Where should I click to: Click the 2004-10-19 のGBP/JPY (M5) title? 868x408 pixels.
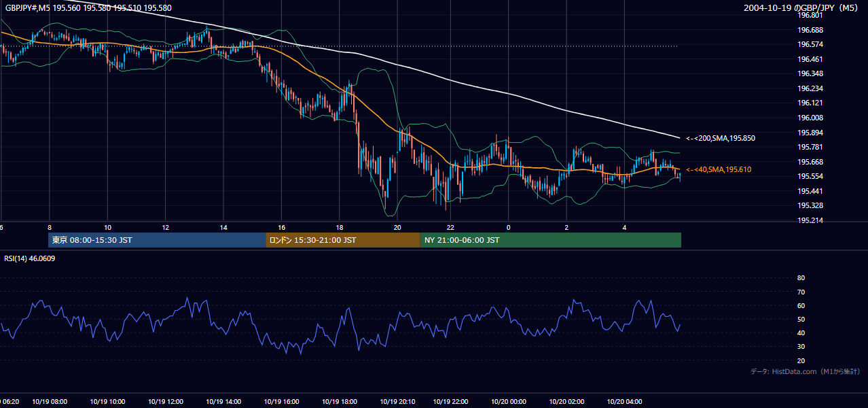click(801, 7)
